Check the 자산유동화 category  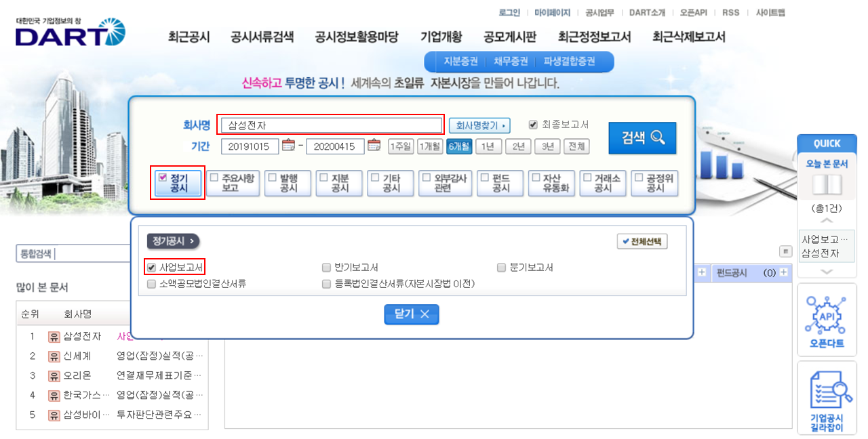point(537,177)
